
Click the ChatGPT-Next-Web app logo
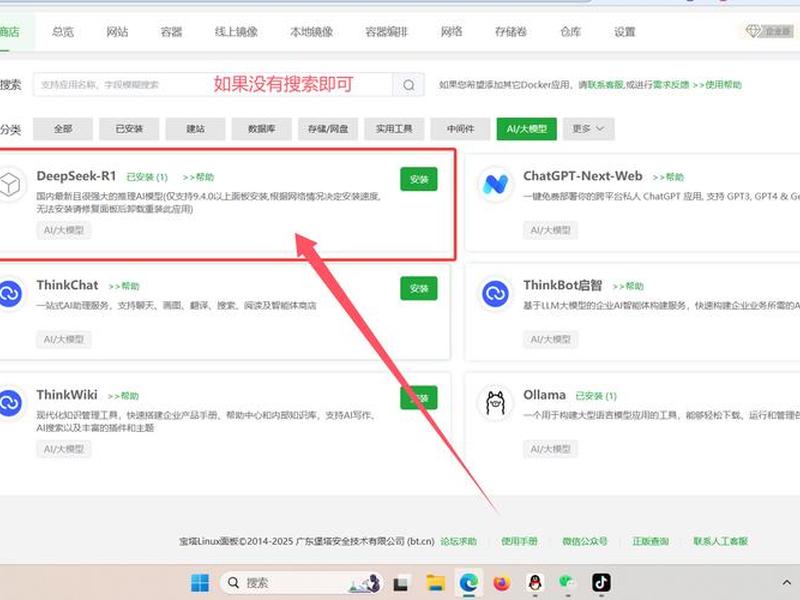[x=495, y=184]
